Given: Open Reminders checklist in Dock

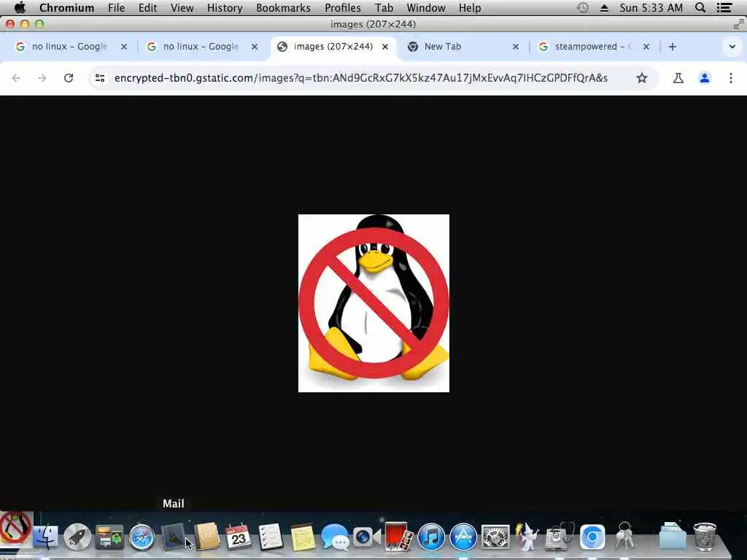Looking at the screenshot, I should pyautogui.click(x=271, y=537).
